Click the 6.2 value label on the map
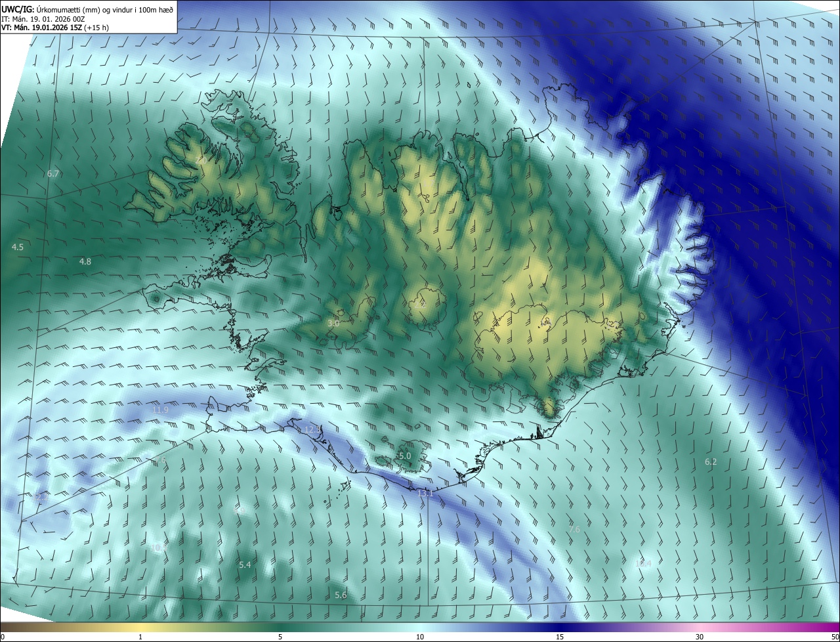Screen dimensions: 840x642 [x=711, y=462]
